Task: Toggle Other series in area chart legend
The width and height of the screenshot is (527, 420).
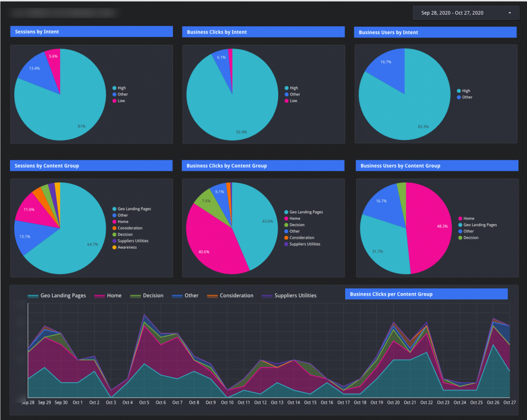Action: [x=185, y=296]
